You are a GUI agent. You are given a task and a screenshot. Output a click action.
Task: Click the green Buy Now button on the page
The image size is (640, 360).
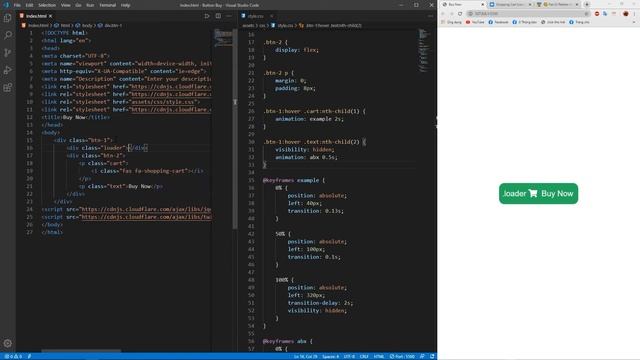[538, 193]
